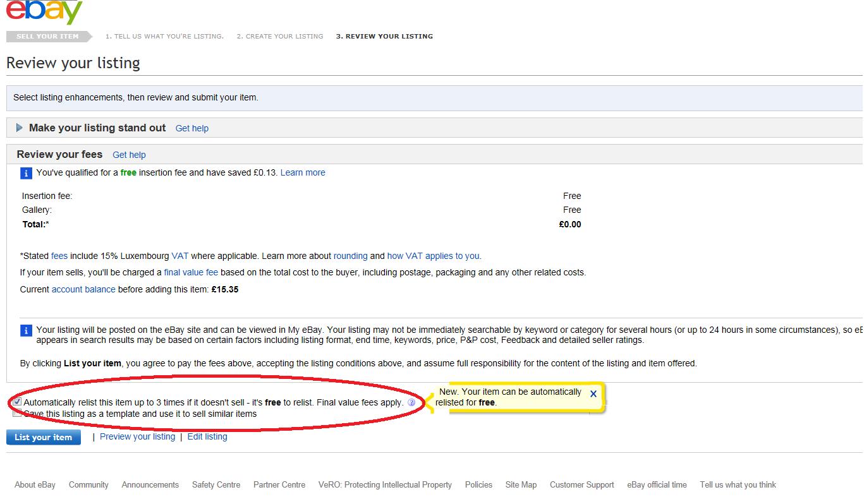Click the Edit listing link
Screen dimensions: 864x504
[x=207, y=436]
